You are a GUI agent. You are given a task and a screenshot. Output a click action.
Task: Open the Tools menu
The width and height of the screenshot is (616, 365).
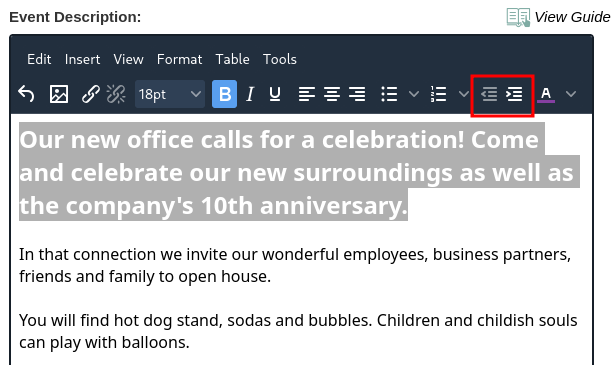tap(280, 59)
